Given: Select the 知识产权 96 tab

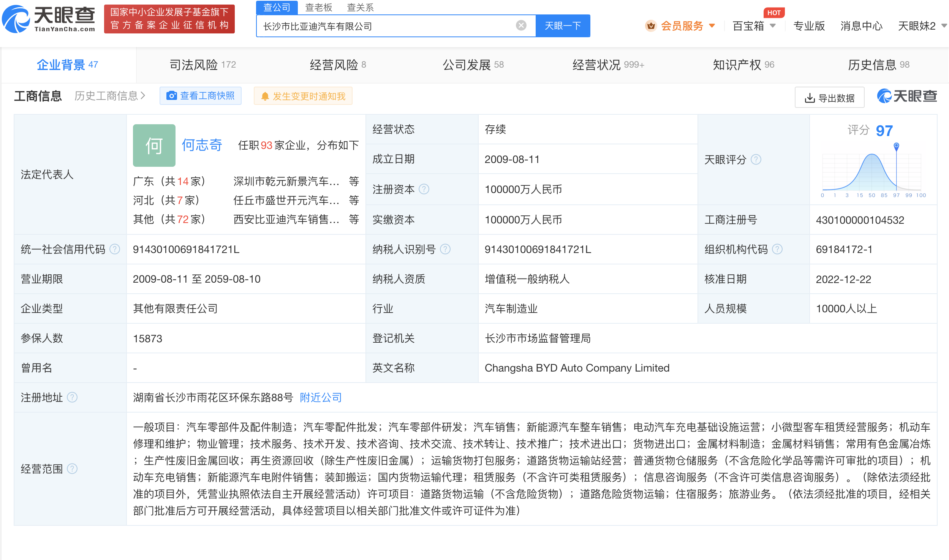Looking at the screenshot, I should 743,65.
